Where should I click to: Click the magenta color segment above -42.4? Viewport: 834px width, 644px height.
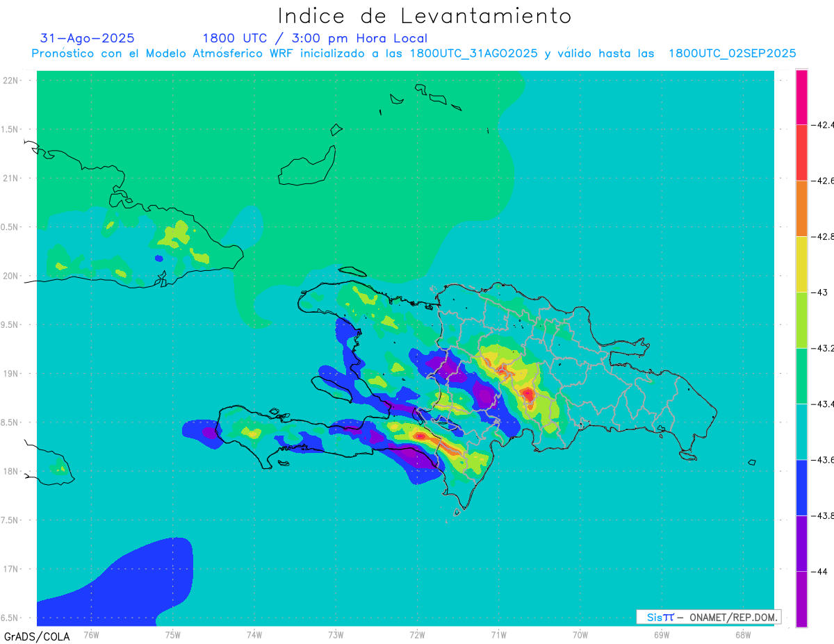pyautogui.click(x=801, y=97)
